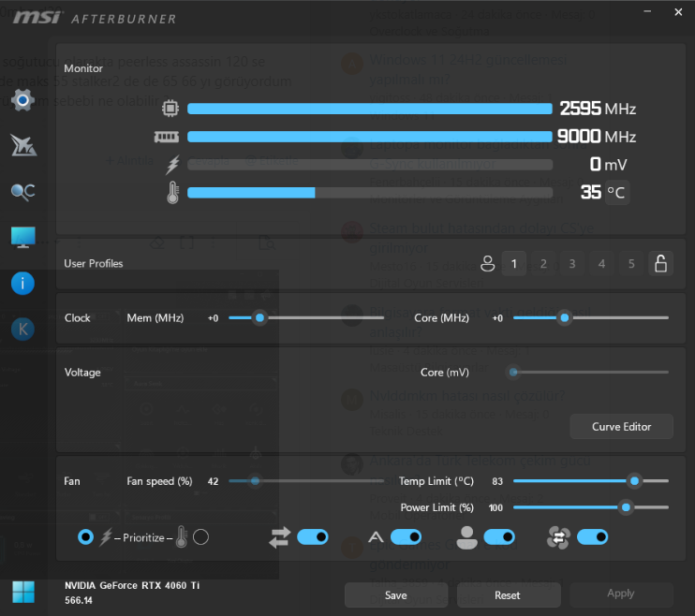Click the Monitor section heading
The height and width of the screenshot is (616, 695).
point(83,68)
